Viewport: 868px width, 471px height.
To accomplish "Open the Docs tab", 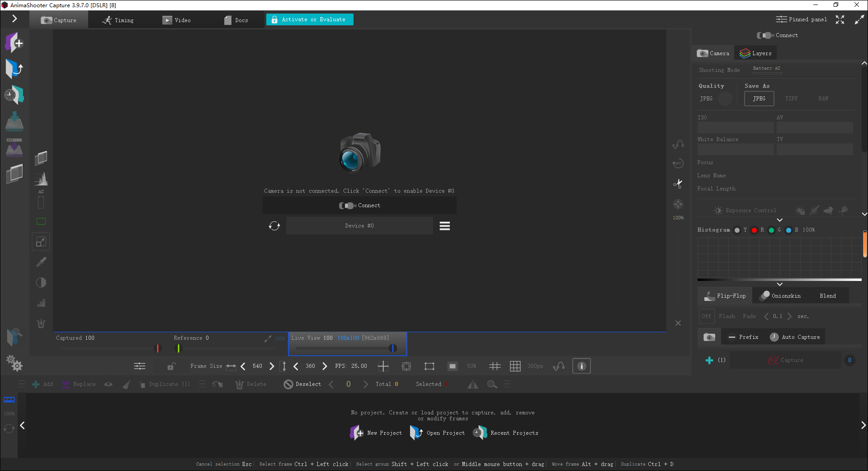I will 236,20.
